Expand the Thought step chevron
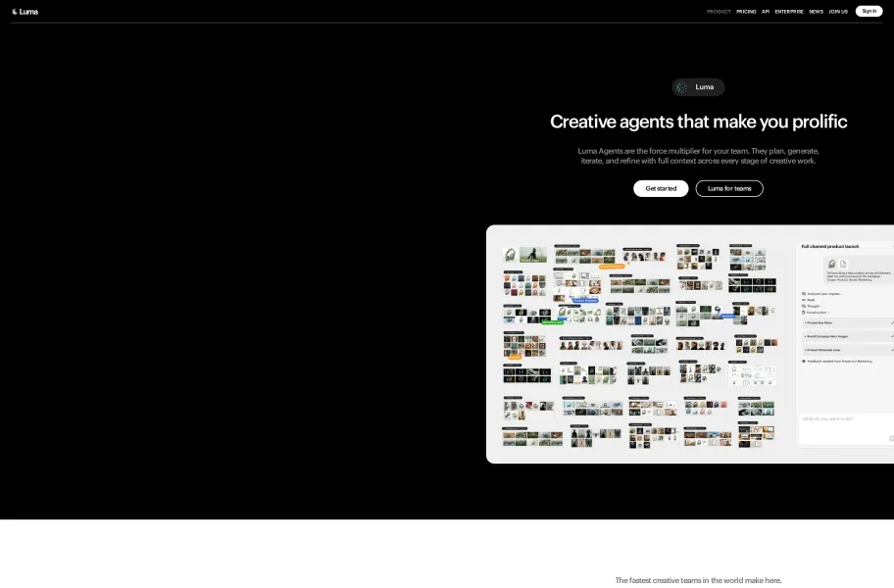The height and width of the screenshot is (588, 894). [822, 306]
